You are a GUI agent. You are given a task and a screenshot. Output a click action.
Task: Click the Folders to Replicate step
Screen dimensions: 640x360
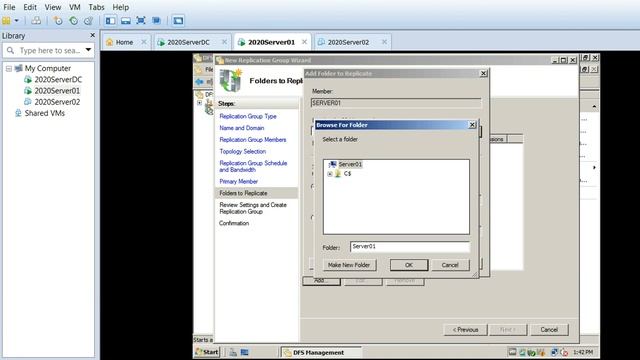coord(243,193)
